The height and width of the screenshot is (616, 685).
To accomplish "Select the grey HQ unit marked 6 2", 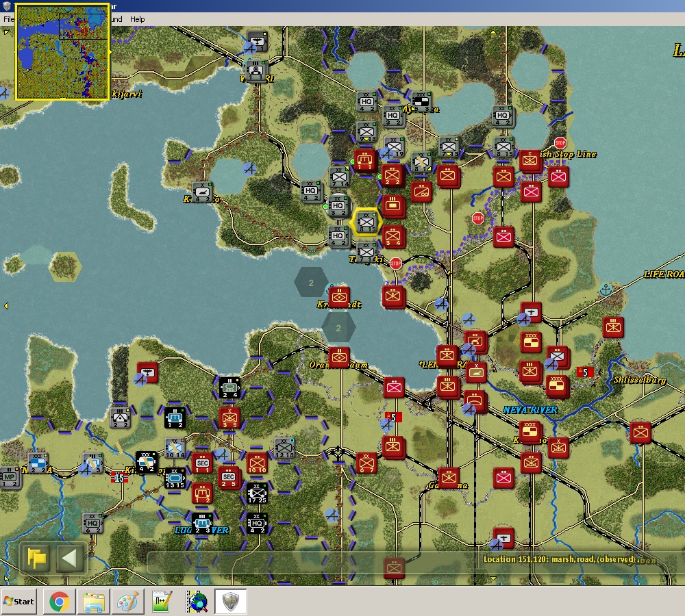I will (x=93, y=524).
